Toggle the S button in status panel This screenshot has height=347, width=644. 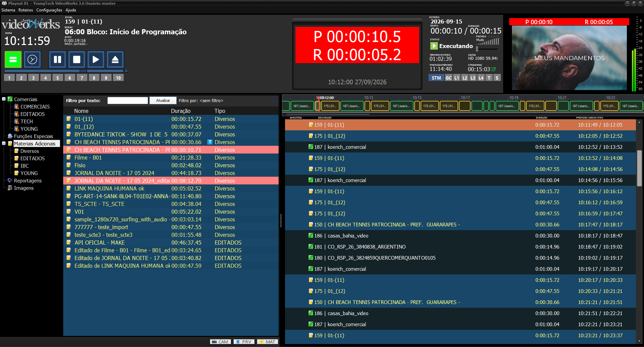coord(497,78)
